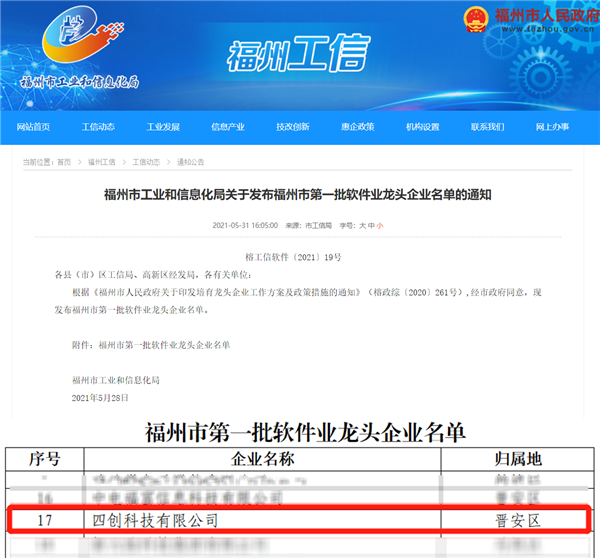
Task: Set font size to 大
Action: tap(362, 226)
